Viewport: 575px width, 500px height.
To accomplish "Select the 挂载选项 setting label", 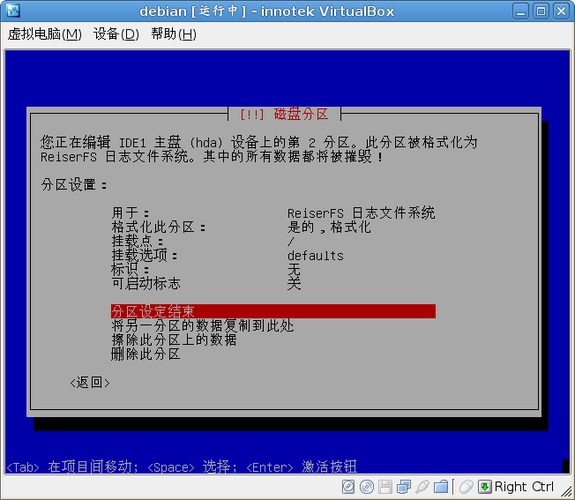I will [144, 255].
